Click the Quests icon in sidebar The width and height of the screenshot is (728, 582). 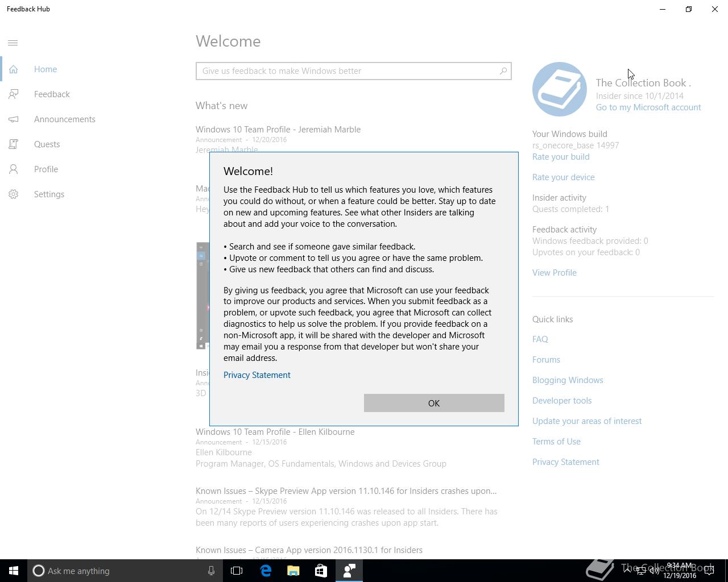[13, 144]
